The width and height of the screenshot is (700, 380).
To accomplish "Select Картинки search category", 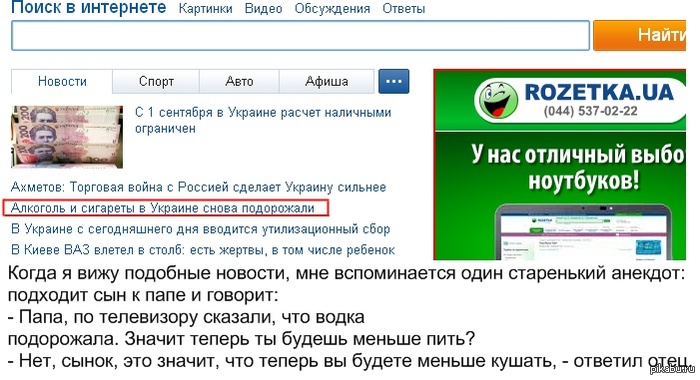I will (x=205, y=8).
